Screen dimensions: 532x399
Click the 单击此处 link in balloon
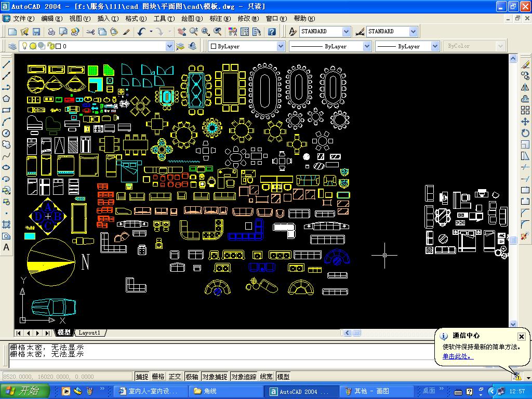pyautogui.click(x=457, y=356)
